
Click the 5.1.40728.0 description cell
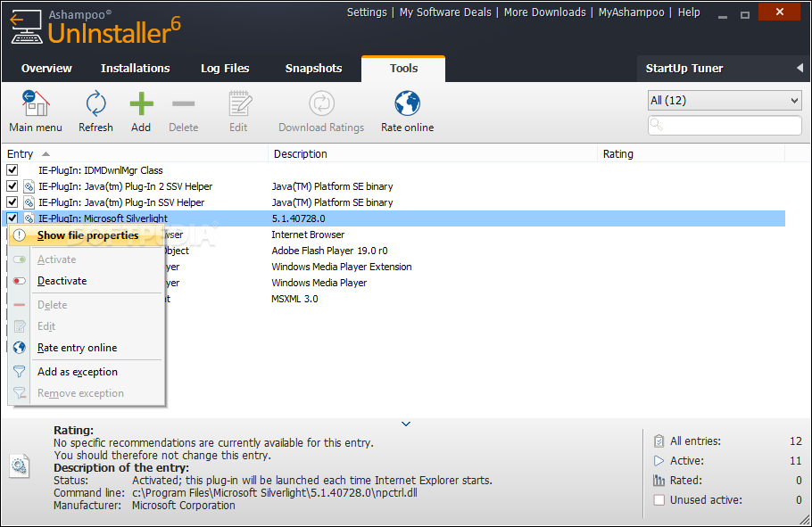(299, 218)
